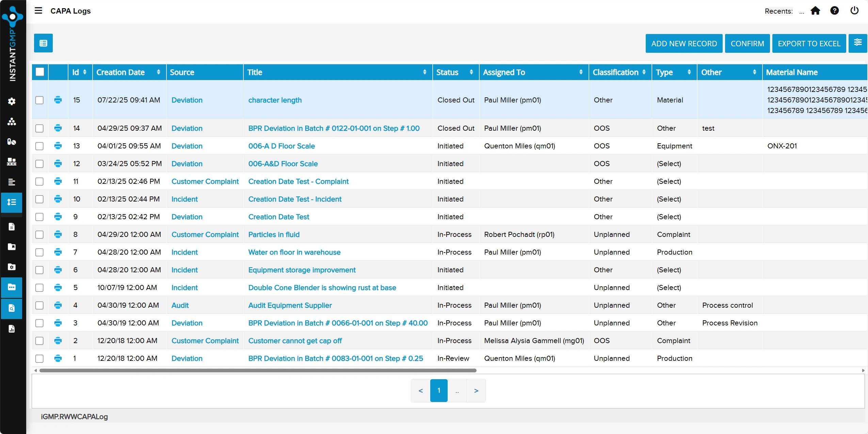Image resolution: width=868 pixels, height=434 pixels.
Task: Check the box for record Id 13
Action: click(x=39, y=146)
